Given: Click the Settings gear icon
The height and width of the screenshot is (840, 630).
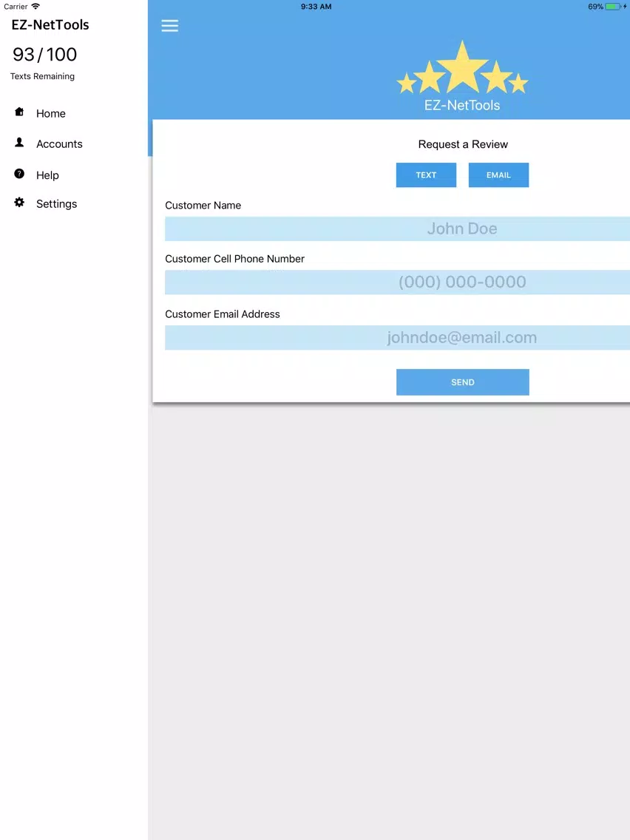Looking at the screenshot, I should tap(19, 203).
